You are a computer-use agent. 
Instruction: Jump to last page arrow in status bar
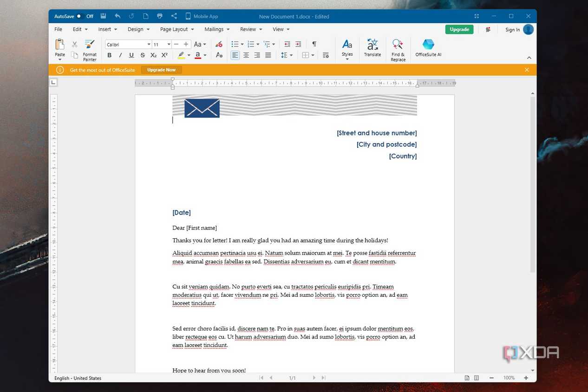324,378
